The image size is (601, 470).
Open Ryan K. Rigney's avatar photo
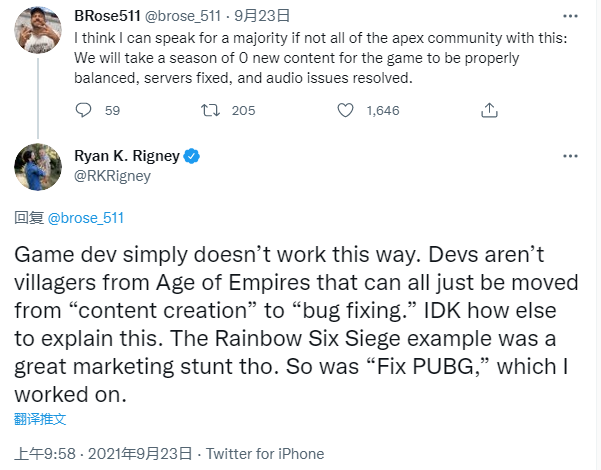[39, 166]
